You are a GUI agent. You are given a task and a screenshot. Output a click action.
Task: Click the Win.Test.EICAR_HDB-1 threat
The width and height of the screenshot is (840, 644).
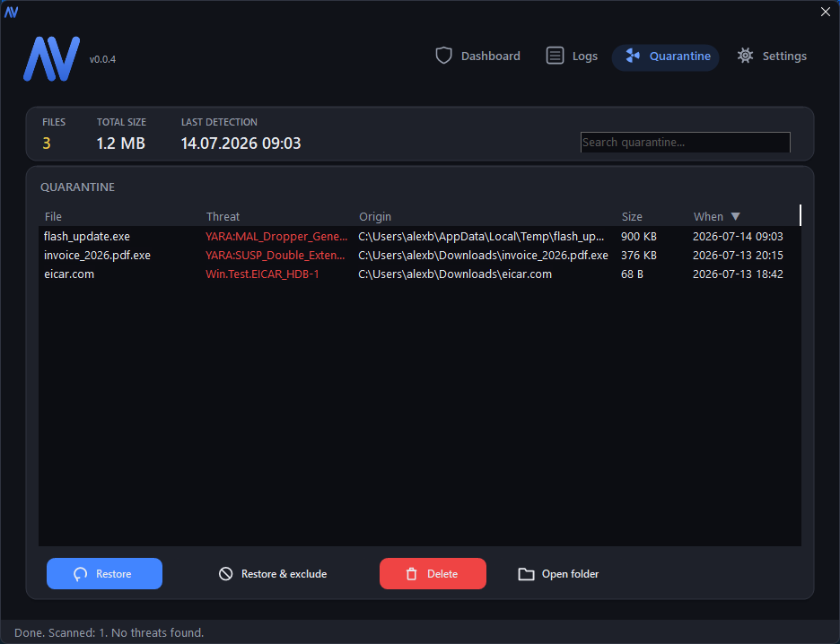point(262,274)
